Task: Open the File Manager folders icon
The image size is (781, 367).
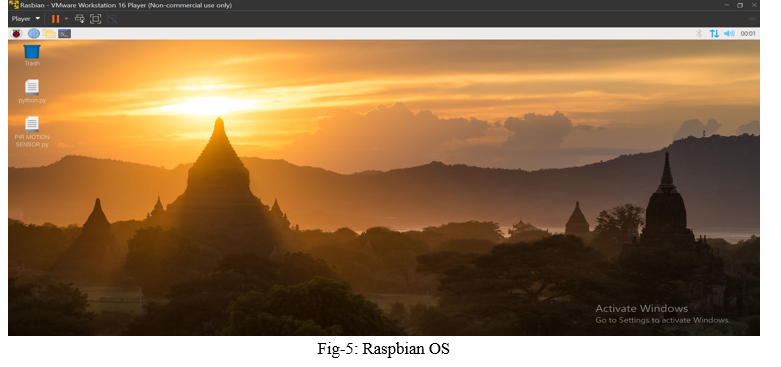Action: [x=49, y=33]
